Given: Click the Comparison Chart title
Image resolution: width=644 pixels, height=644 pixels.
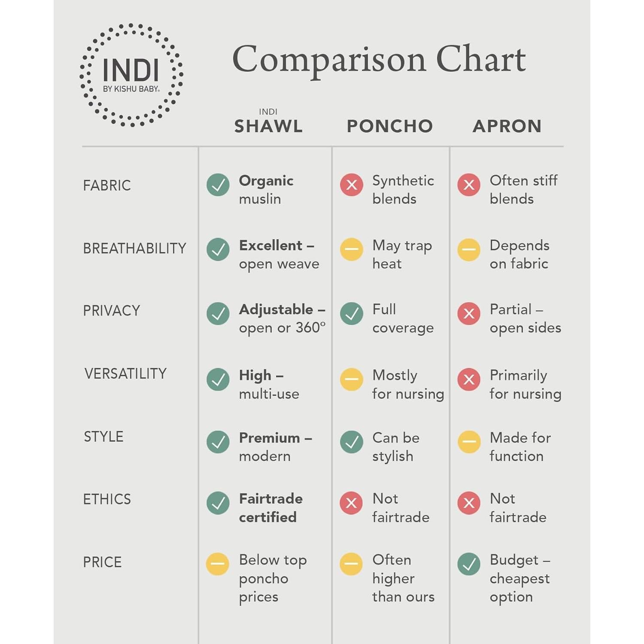Looking at the screenshot, I should coord(379,59).
